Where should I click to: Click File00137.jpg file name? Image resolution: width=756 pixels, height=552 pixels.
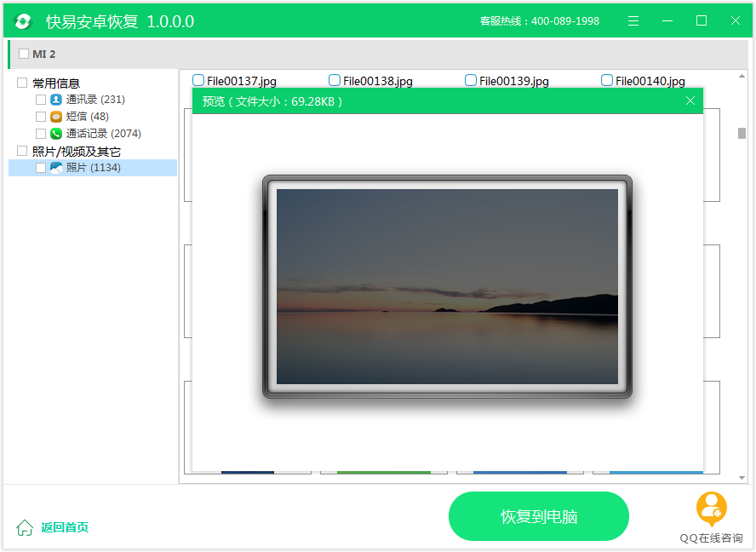pos(242,81)
